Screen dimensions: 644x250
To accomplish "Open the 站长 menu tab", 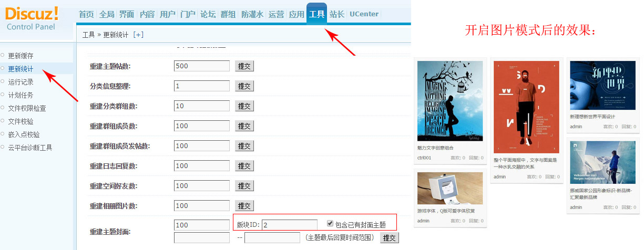I will [x=336, y=14].
